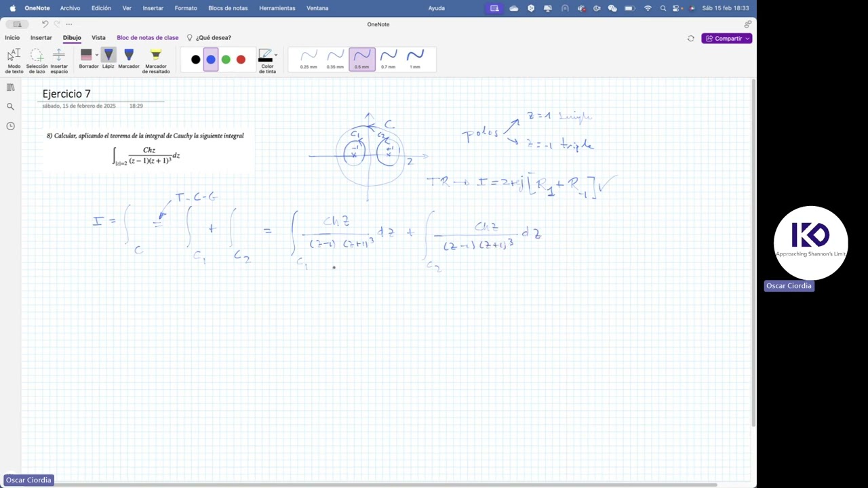The width and height of the screenshot is (868, 488).
Task: Click the Oscar Ciordia avatar thumbnail
Action: (811, 243)
